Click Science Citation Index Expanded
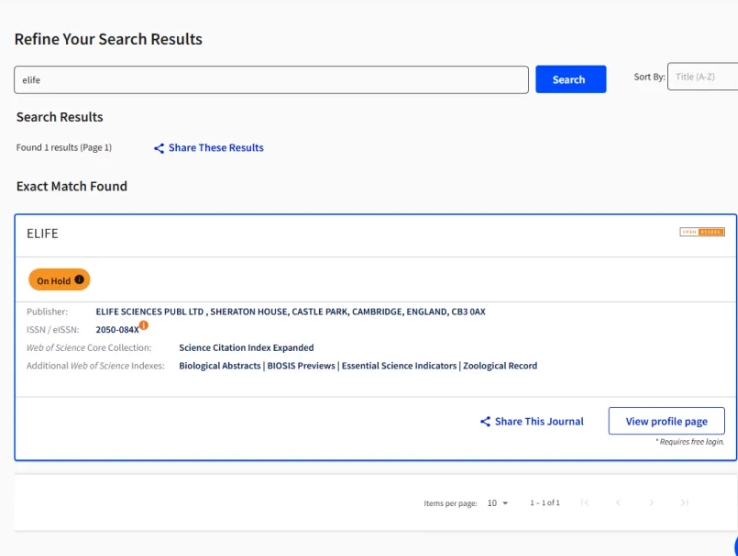This screenshot has height=556, width=738. coord(246,347)
